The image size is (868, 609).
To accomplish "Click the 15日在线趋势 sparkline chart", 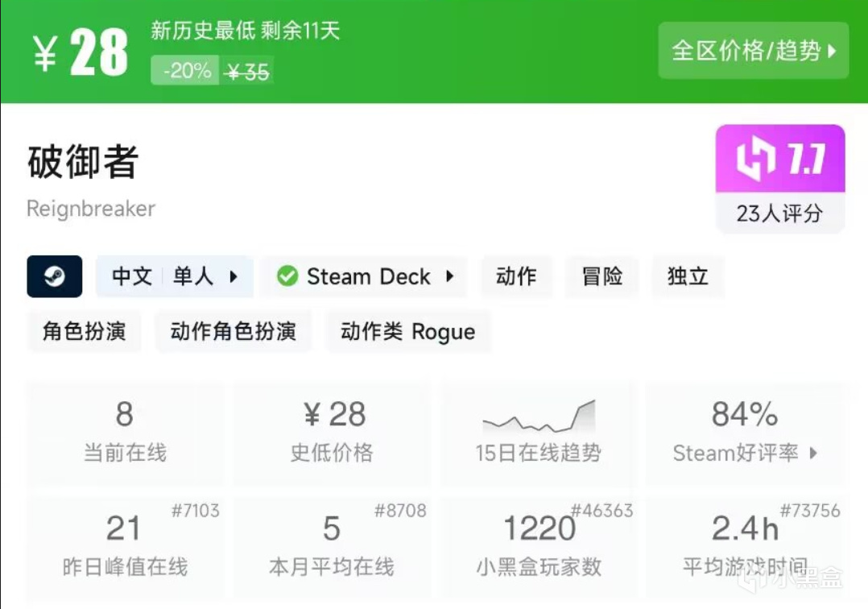I will pos(538,416).
